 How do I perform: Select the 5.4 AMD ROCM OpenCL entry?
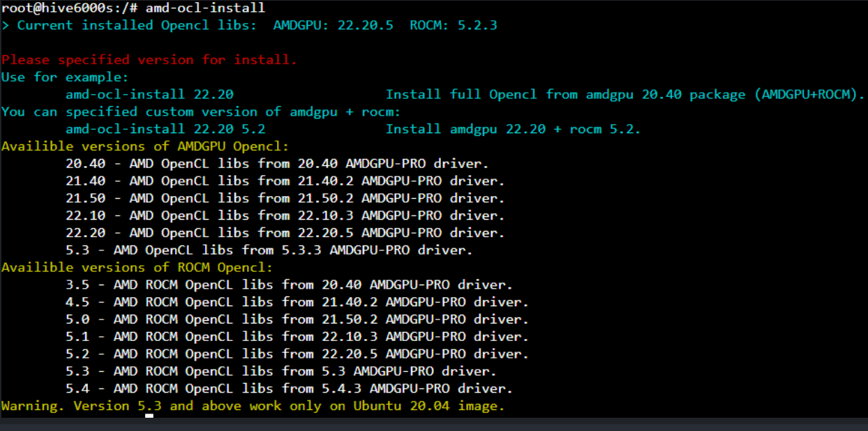click(x=289, y=388)
